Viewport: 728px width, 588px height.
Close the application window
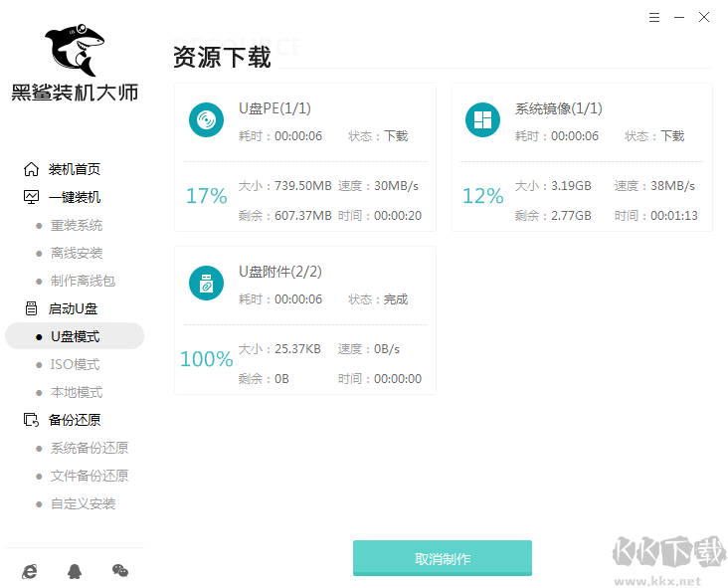coord(704,18)
